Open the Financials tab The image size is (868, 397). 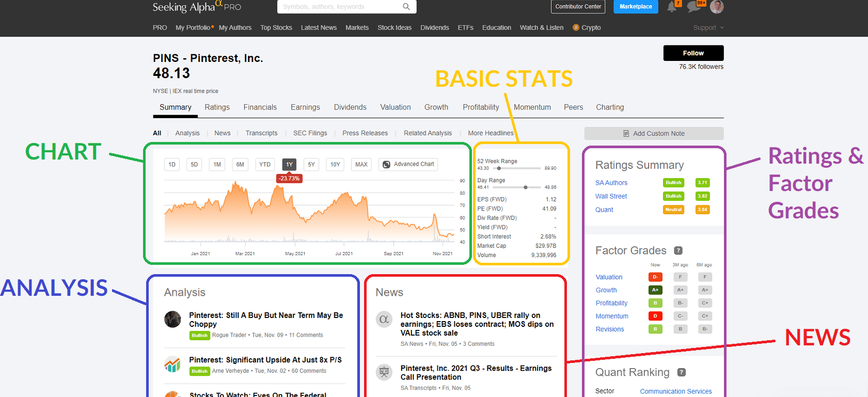click(260, 107)
